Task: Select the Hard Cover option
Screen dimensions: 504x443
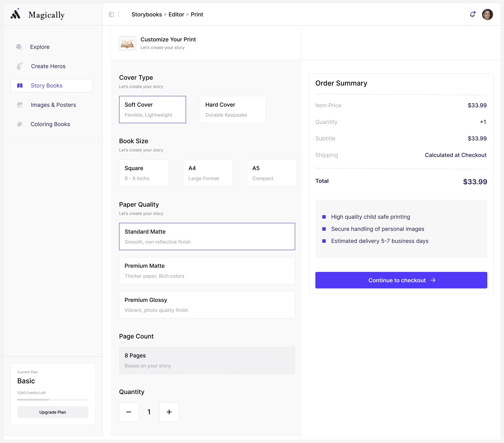Action: (x=233, y=110)
